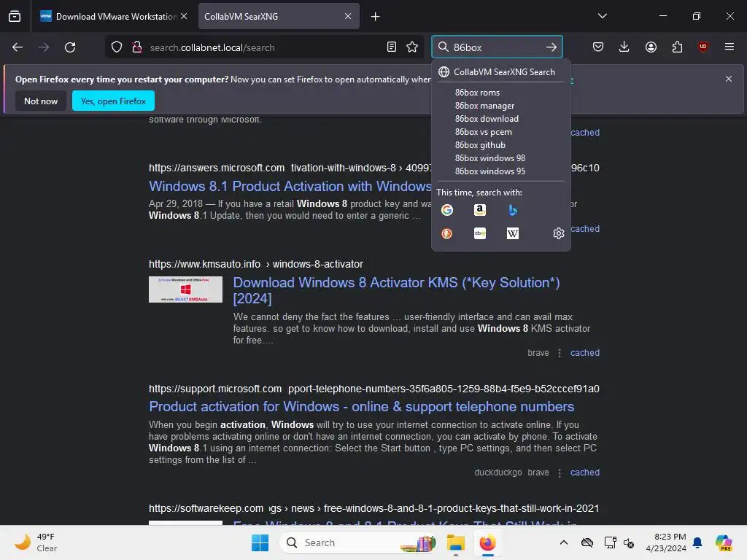747x560 pixels.
Task: Open the Firefox account icon
Action: tap(651, 47)
